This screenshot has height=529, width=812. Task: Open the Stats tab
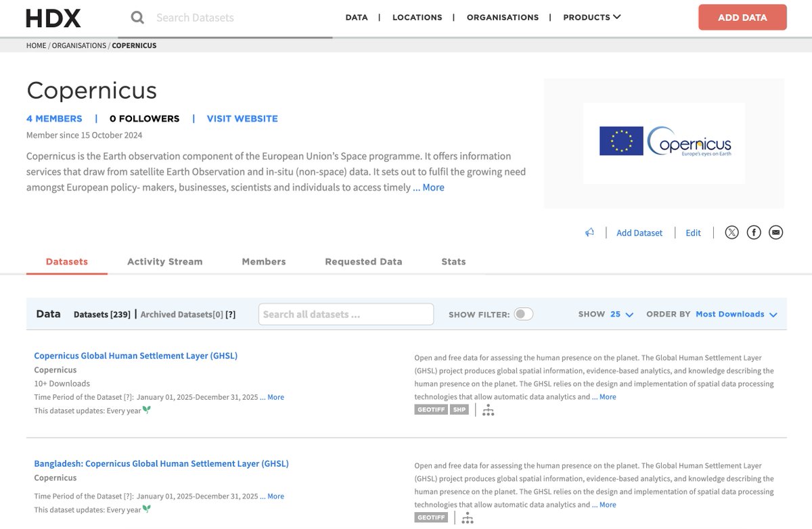(x=453, y=261)
